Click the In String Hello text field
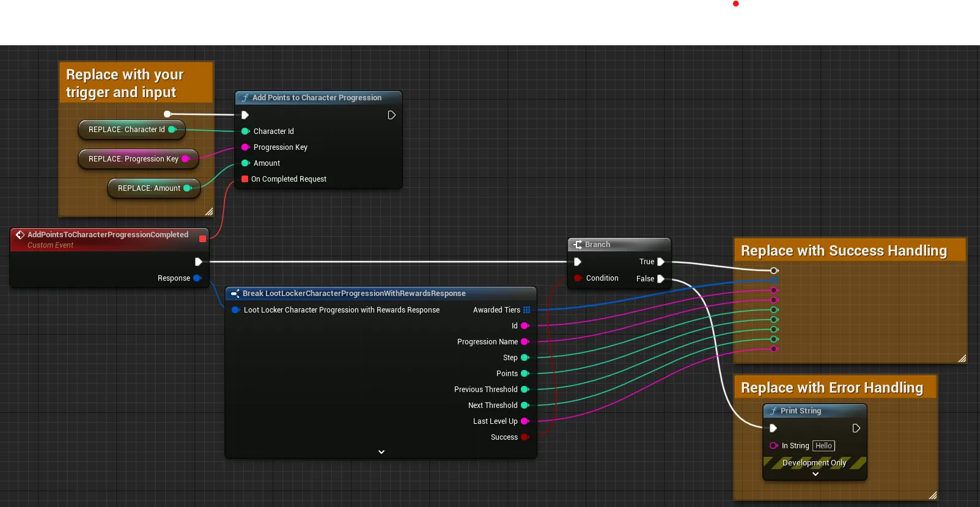The image size is (980, 507). [823, 446]
